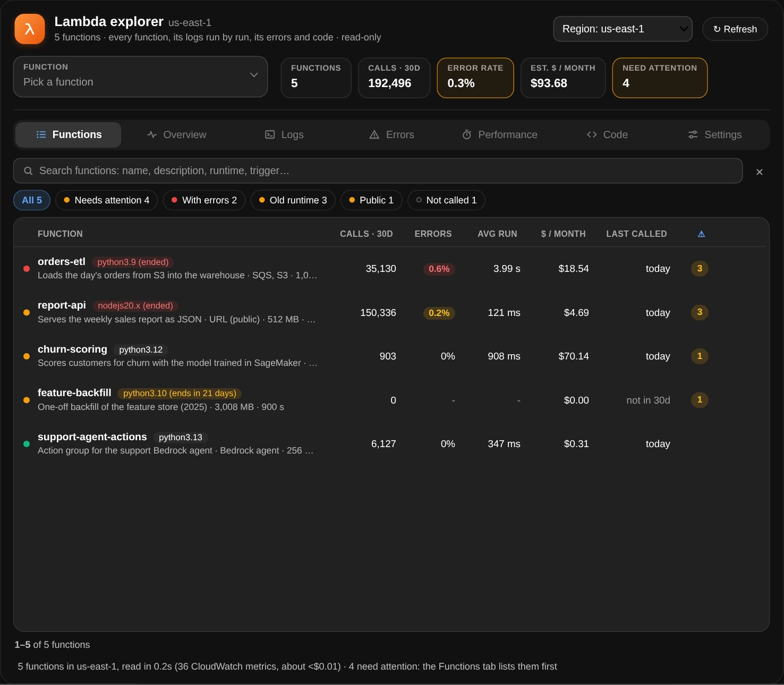Screen dimensions: 784x685
Task: Open the Need Attention 4 card
Action: [x=660, y=78]
